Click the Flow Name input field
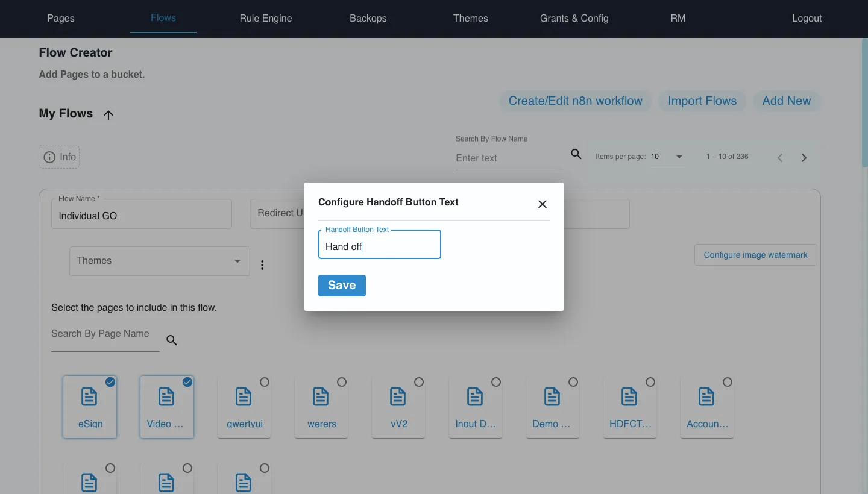The height and width of the screenshot is (494, 868). [x=142, y=214]
